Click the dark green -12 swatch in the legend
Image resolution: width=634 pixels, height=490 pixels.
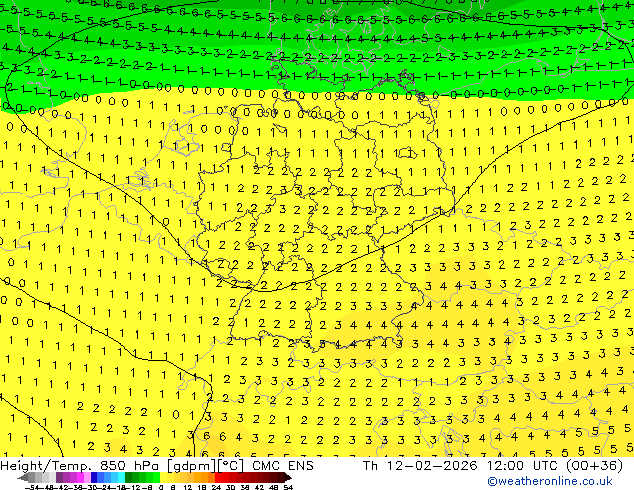click(x=129, y=477)
